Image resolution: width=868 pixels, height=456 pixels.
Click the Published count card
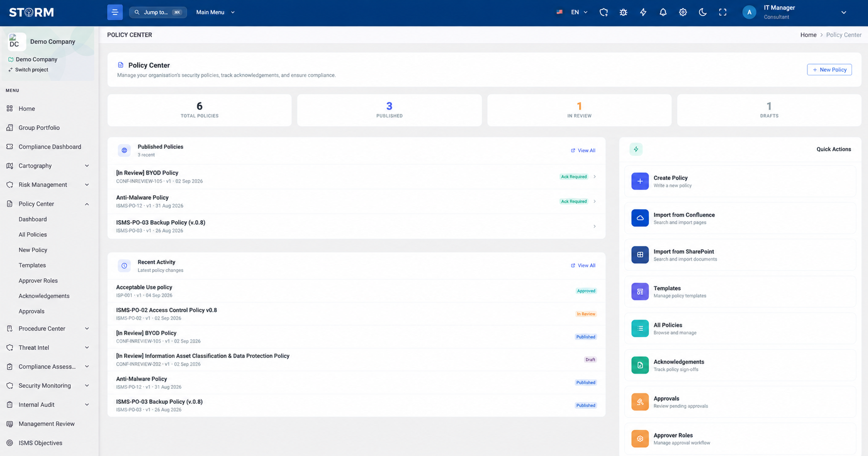(389, 110)
